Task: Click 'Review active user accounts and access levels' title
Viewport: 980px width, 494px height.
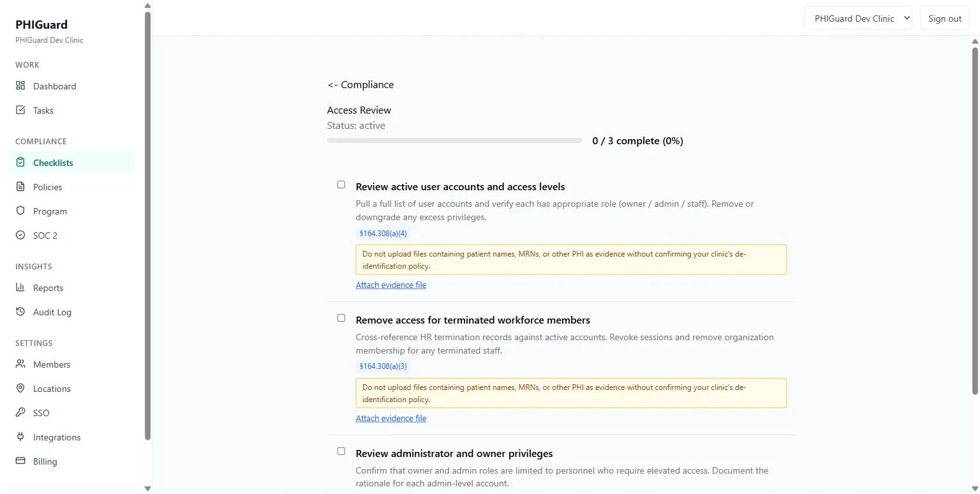Action: click(461, 187)
